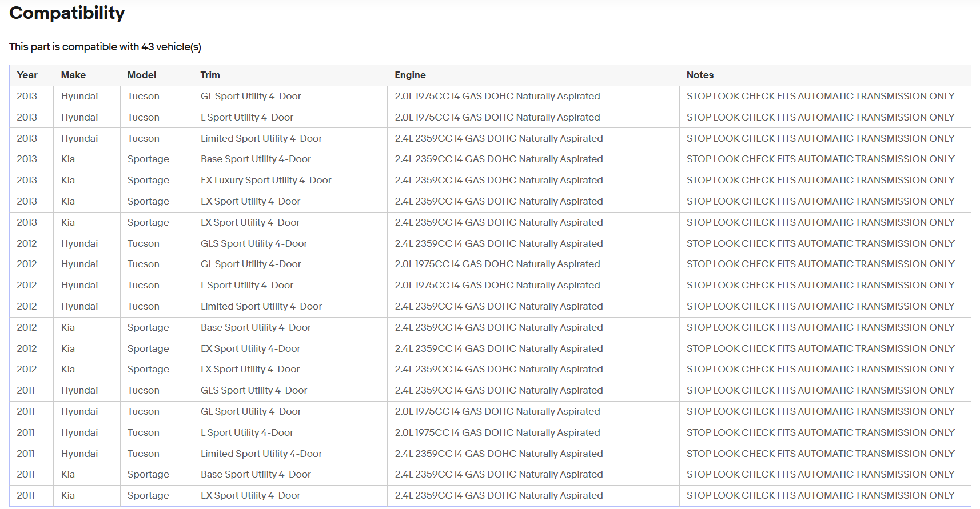The width and height of the screenshot is (980, 509).
Task: Click the 'Trim' column header
Action: [210, 75]
